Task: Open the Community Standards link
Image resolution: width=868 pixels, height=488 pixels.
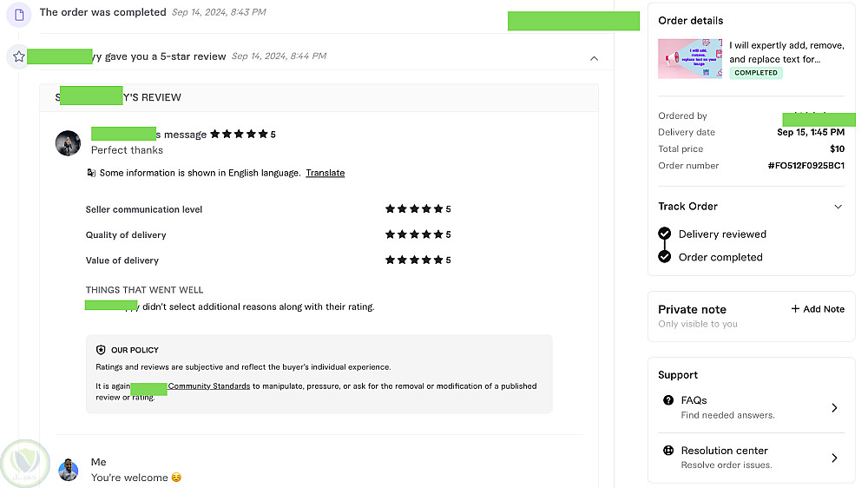Action: pos(208,386)
